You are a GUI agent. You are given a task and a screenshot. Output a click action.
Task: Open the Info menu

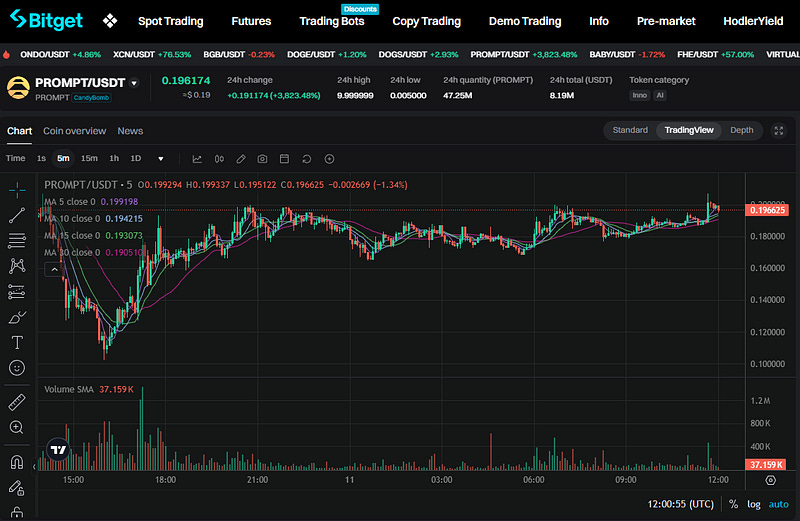(x=599, y=21)
